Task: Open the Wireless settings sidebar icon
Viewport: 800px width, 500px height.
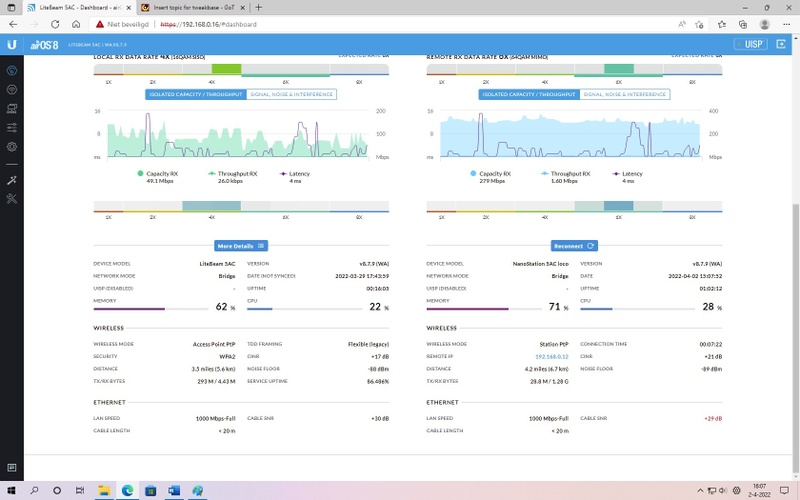Action: pos(12,90)
